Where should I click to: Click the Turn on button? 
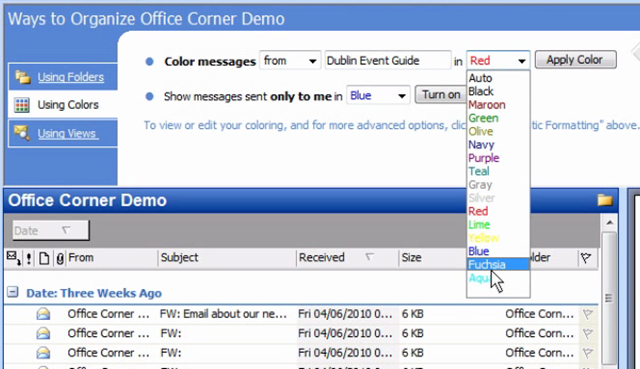tap(441, 95)
